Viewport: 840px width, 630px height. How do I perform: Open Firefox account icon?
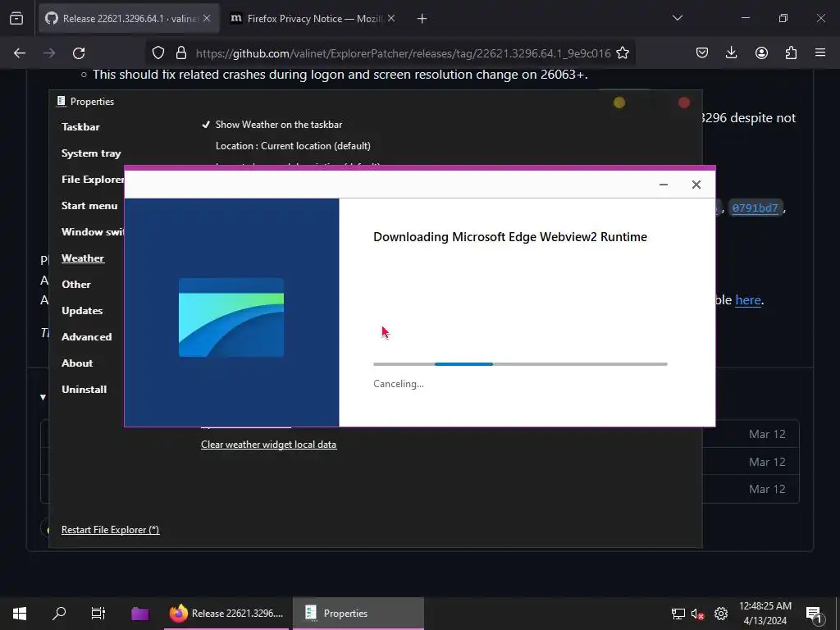click(x=761, y=52)
